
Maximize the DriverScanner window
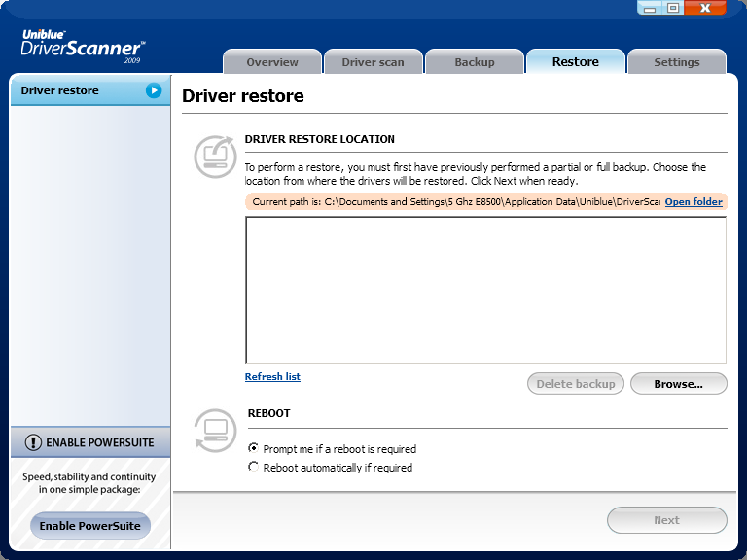tap(673, 8)
